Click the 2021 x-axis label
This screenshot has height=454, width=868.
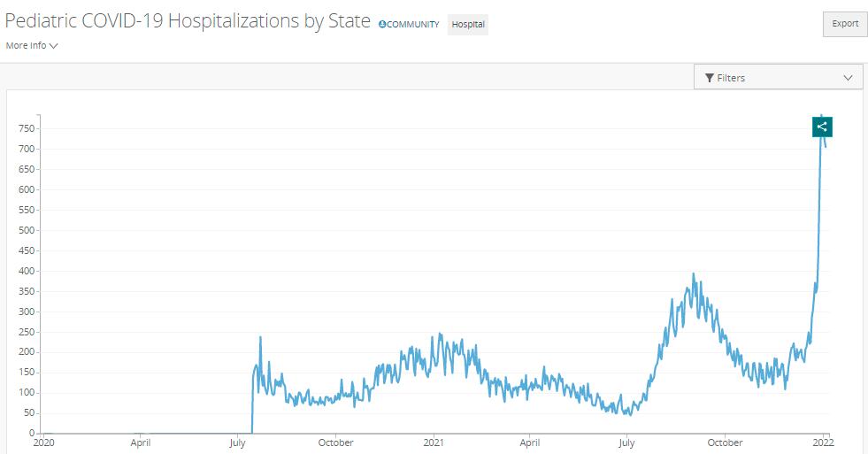[x=433, y=442]
